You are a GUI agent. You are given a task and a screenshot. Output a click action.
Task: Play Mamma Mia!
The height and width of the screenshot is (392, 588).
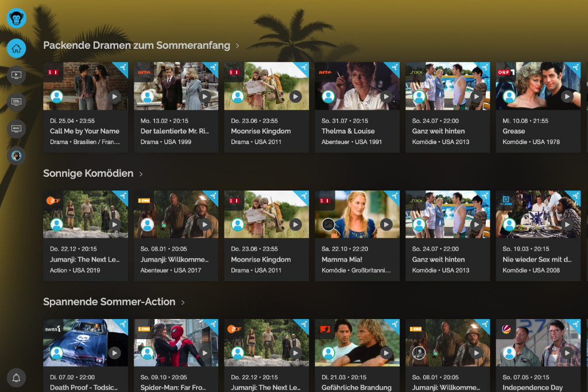(386, 224)
